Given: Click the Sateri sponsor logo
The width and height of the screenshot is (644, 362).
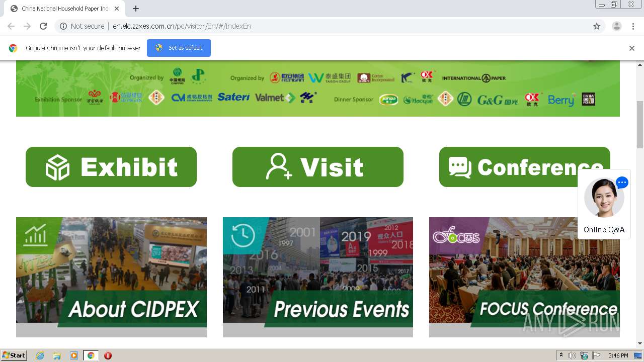Looking at the screenshot, I should click(x=233, y=97).
